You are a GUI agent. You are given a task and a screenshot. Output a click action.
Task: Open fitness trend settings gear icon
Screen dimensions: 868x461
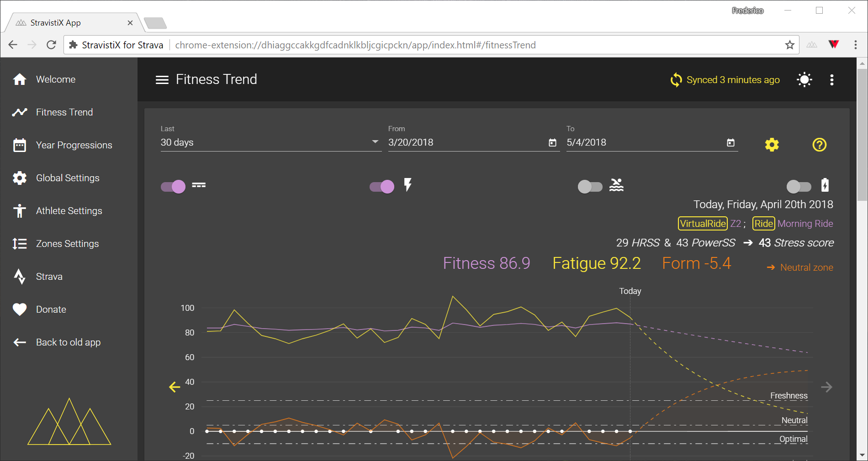772,145
